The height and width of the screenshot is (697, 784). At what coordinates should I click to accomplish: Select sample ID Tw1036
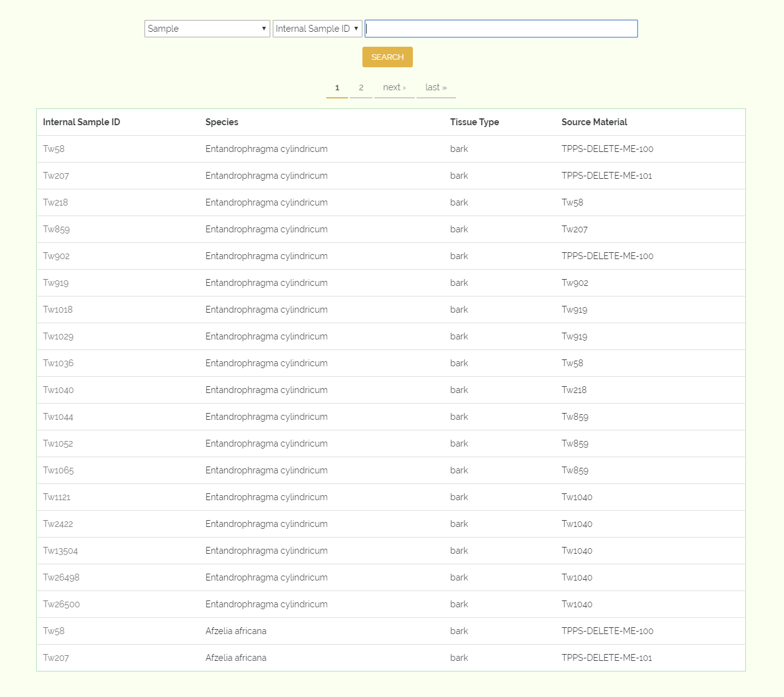pos(58,363)
